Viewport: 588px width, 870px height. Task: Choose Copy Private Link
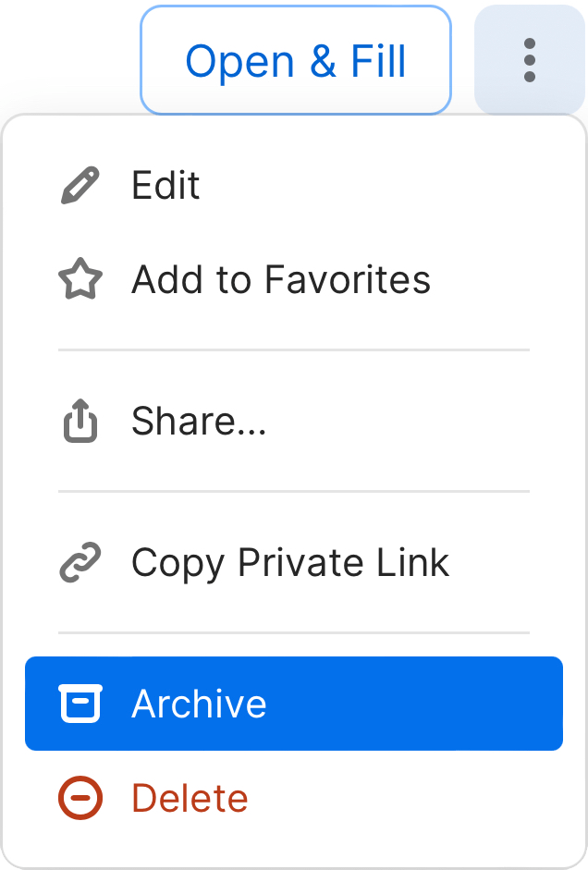coord(289,561)
